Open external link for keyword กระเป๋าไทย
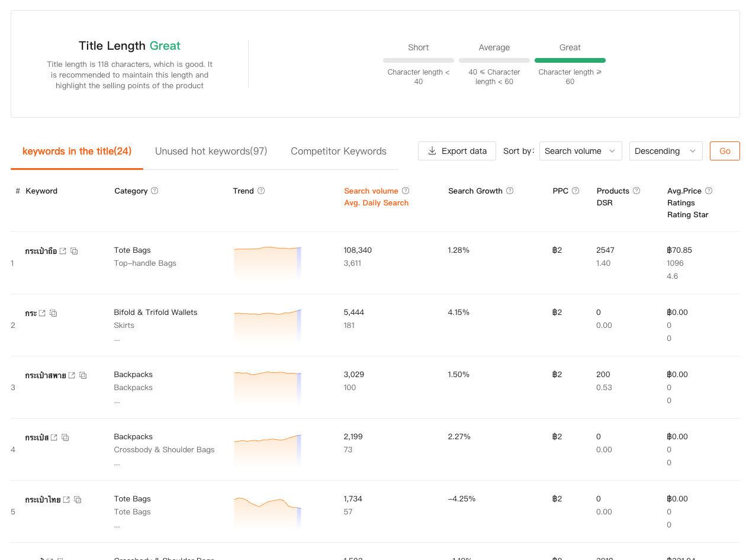 click(66, 500)
